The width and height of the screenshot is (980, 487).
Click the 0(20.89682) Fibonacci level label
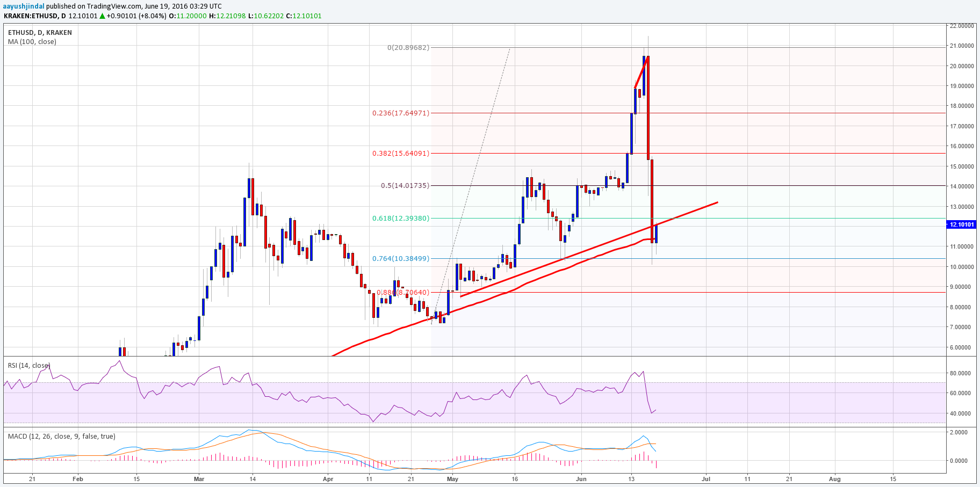(x=408, y=48)
